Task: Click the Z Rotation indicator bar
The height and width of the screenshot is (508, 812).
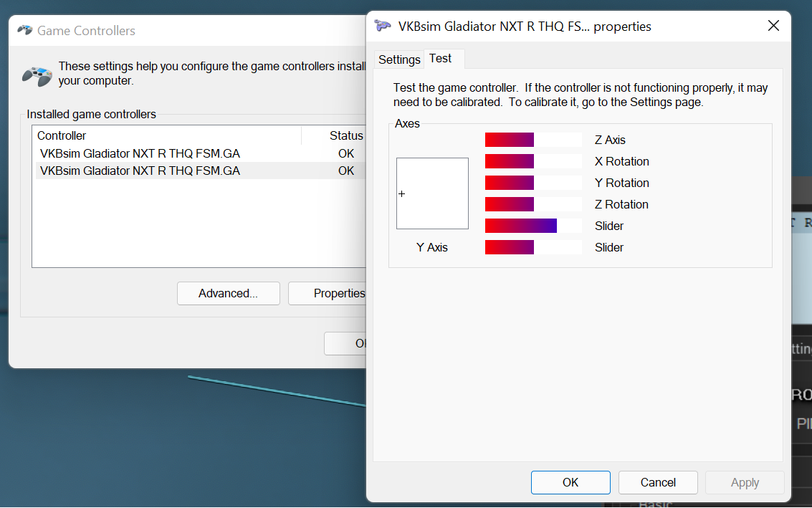Action: [533, 204]
